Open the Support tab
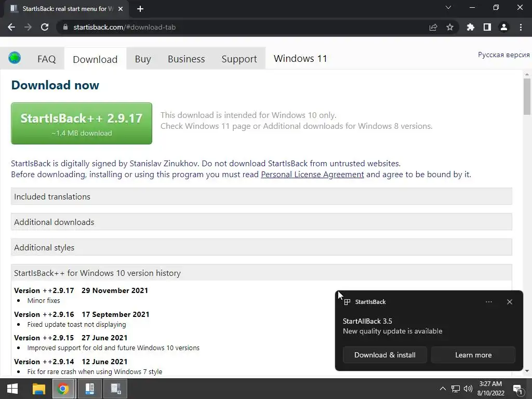 [x=239, y=59]
